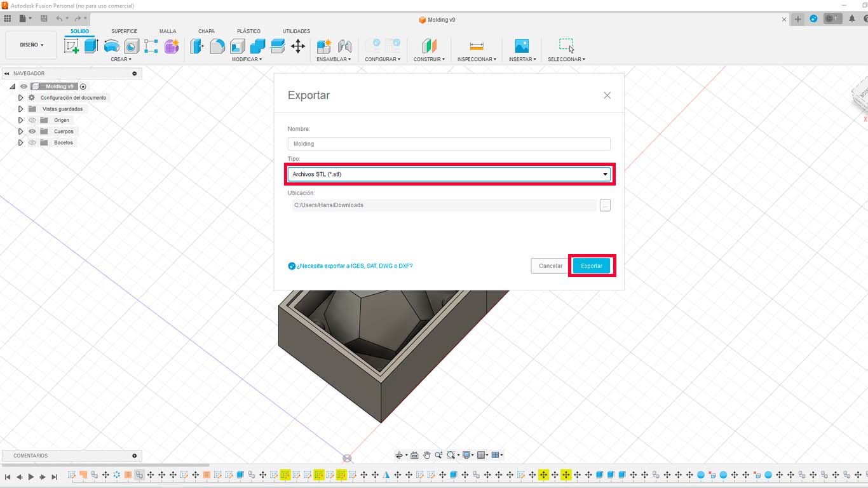This screenshot has height=488, width=868.
Task: Jump to the timeline start
Action: (x=8, y=477)
